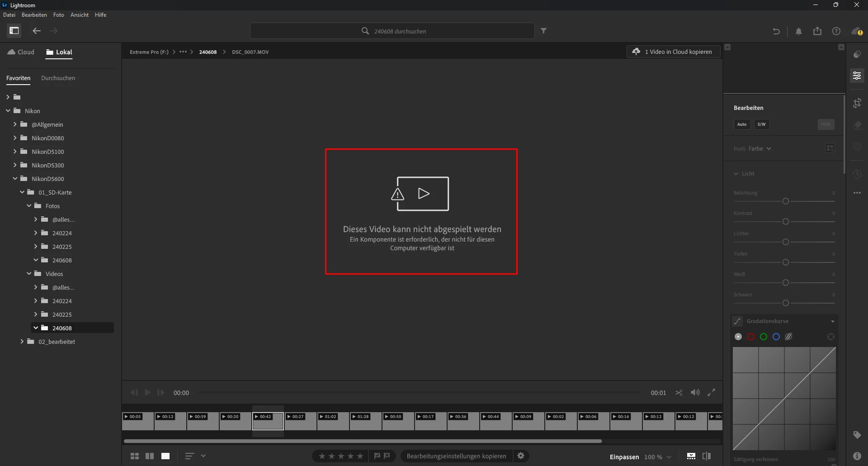Select the green tone curve channel
868x466 pixels.
click(x=764, y=337)
